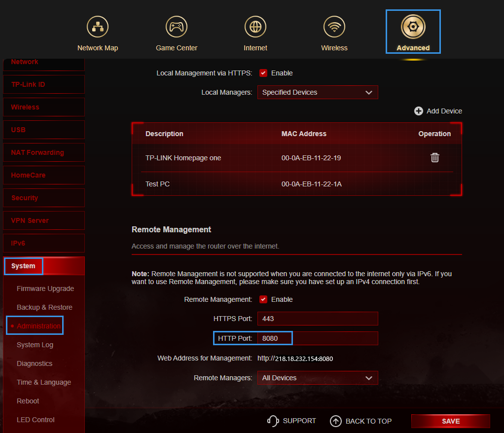This screenshot has width=504, height=433.
Task: Click the Network Map tab label
Action: [x=97, y=48]
